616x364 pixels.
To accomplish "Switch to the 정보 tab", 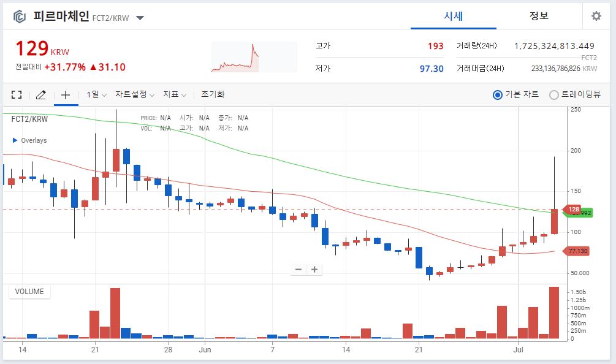I will tap(539, 16).
